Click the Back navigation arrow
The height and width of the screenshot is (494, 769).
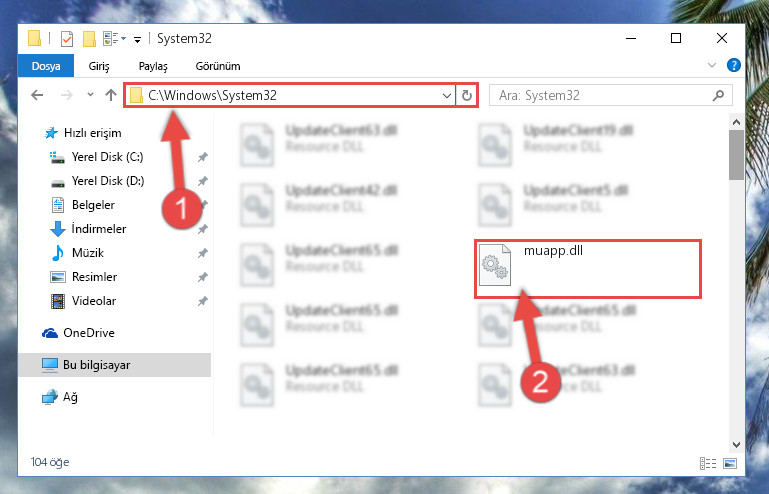pyautogui.click(x=37, y=95)
